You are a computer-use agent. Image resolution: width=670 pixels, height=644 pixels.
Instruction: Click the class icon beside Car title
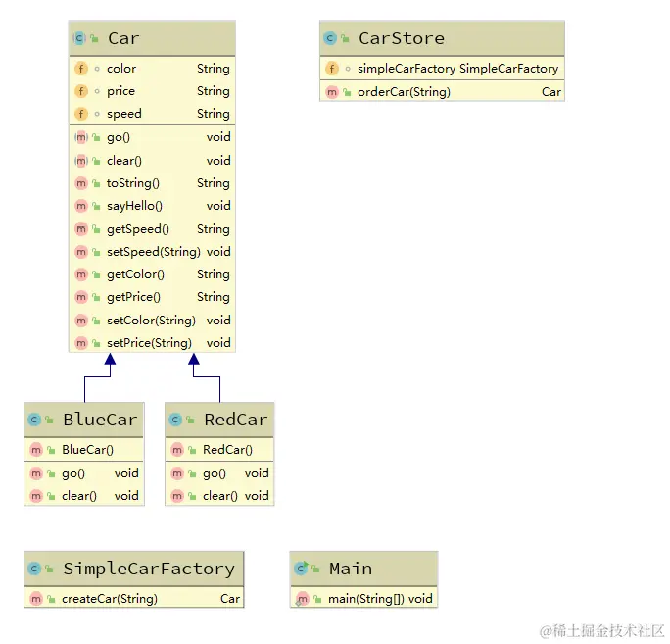point(80,38)
